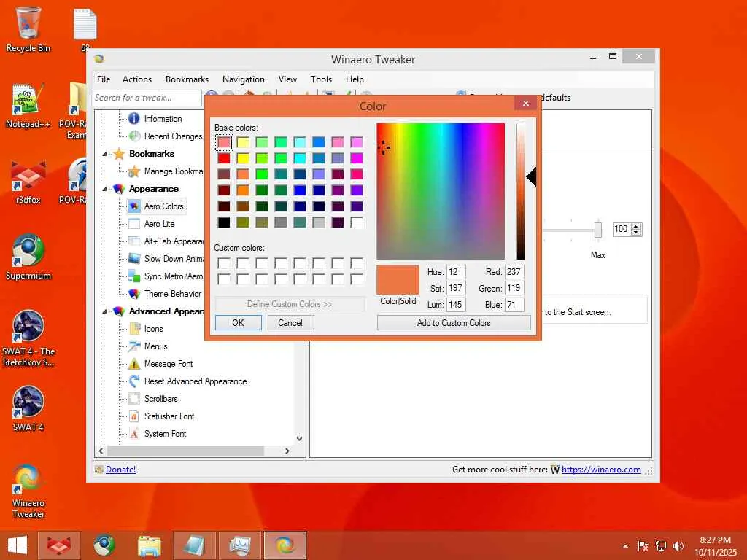
Task: Click the Color|Solid preview box
Action: tap(398, 280)
